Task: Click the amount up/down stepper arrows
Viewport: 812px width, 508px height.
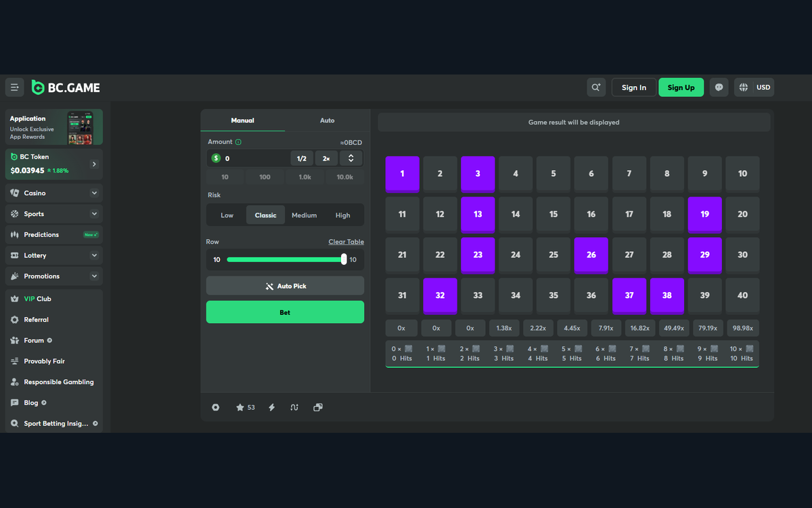Action: (x=351, y=158)
